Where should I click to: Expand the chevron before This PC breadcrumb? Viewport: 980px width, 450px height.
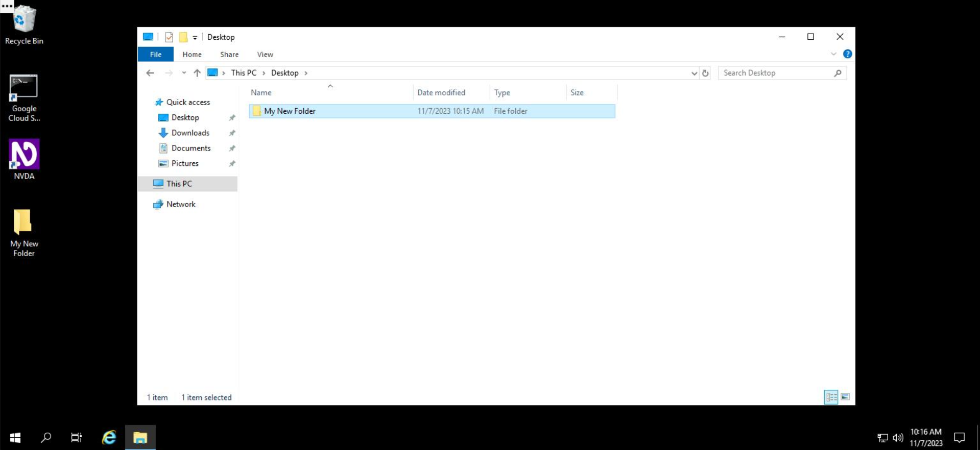224,73
